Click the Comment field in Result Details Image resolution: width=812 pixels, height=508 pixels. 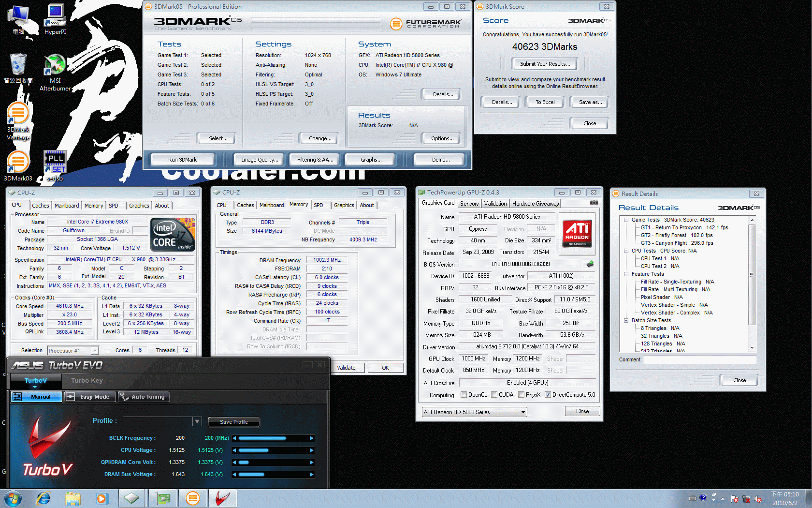[699, 359]
